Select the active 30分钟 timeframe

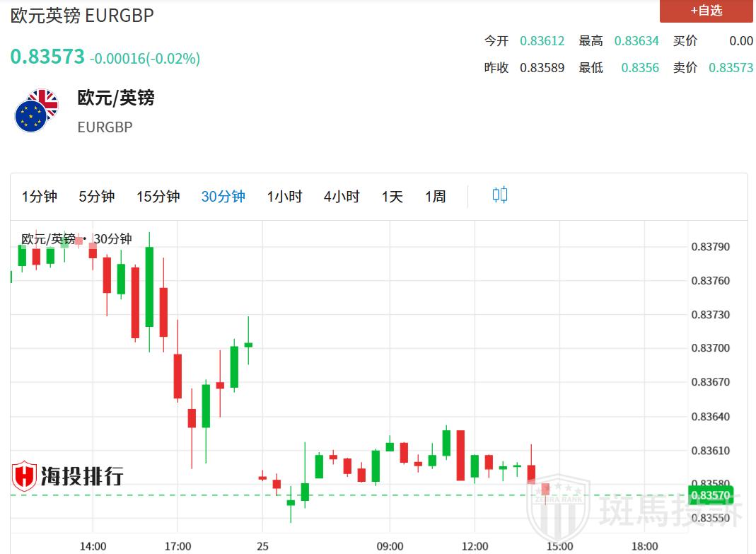point(223,197)
